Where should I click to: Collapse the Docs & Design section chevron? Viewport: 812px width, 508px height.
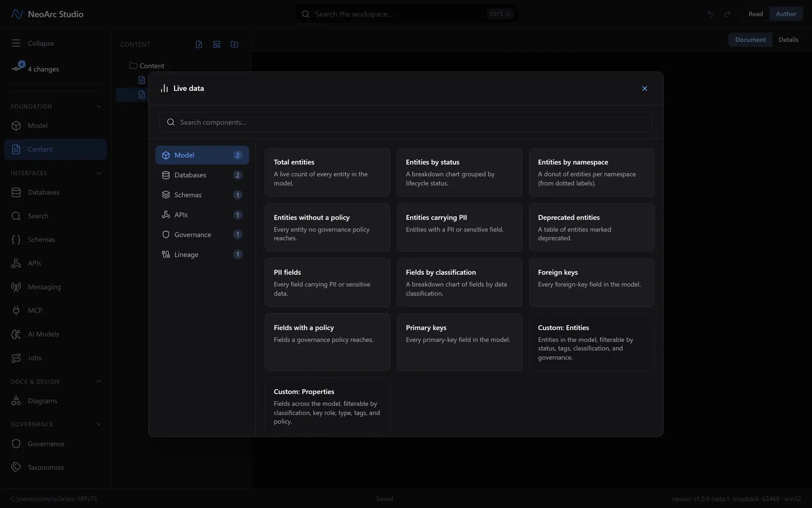click(x=98, y=382)
